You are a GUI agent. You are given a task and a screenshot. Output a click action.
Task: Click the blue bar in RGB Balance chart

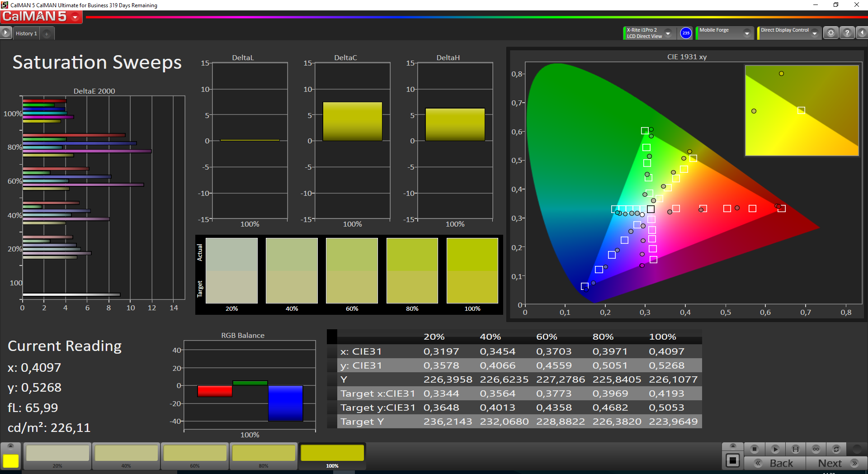click(x=285, y=403)
